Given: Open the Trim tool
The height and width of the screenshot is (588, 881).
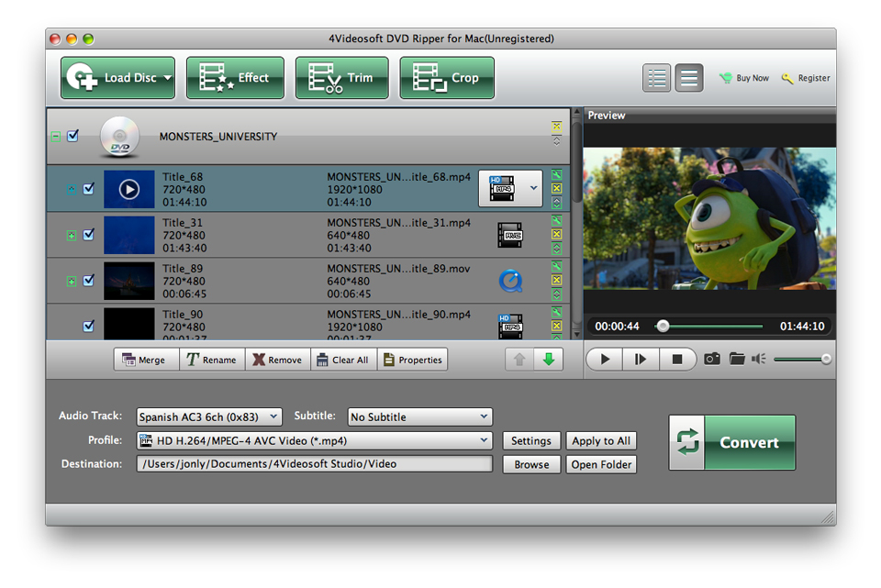Looking at the screenshot, I should (x=341, y=78).
